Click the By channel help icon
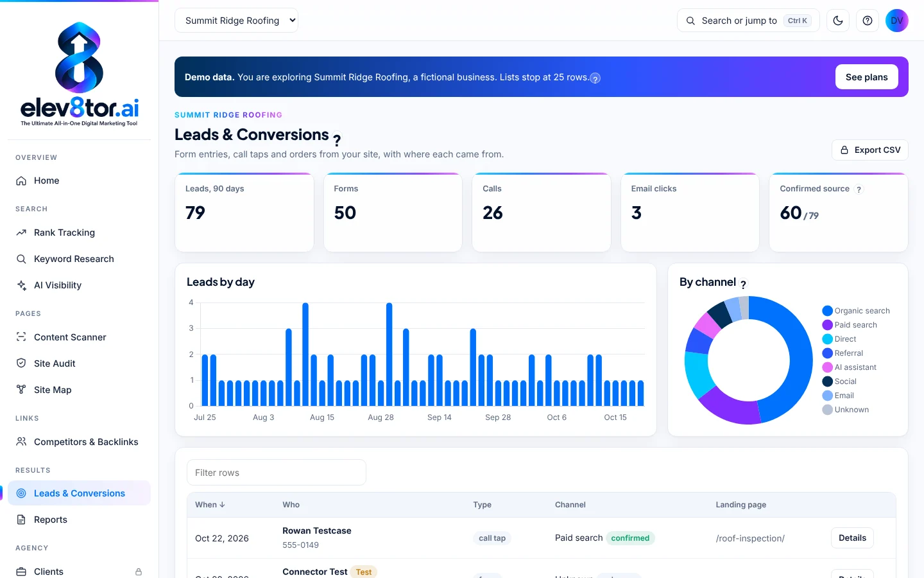Image resolution: width=924 pixels, height=578 pixels. coord(744,284)
